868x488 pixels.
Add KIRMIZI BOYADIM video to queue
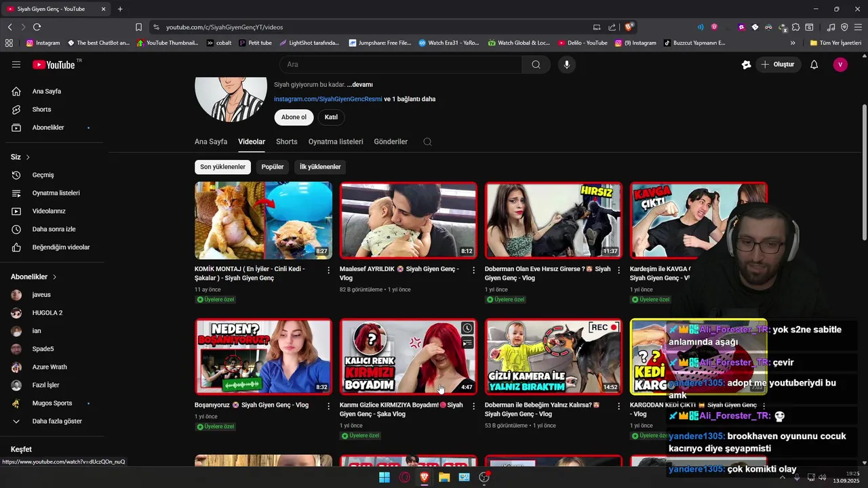(x=467, y=343)
